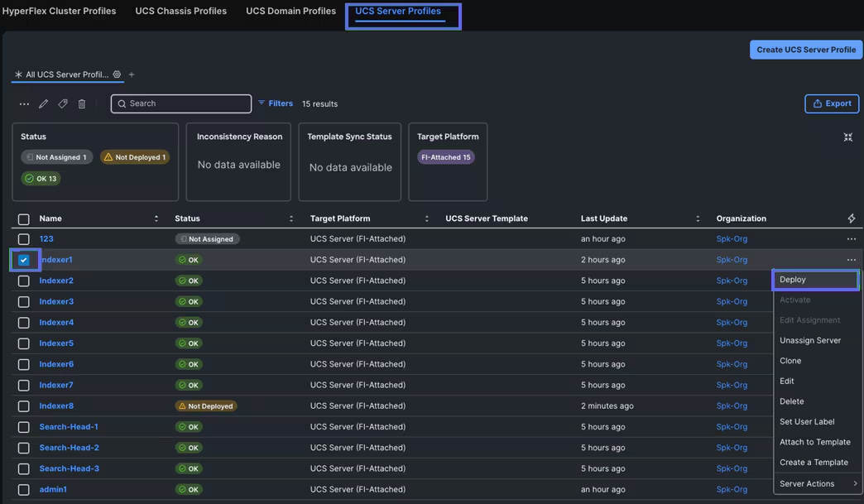Open the Search-Head-1 profile link

[69, 427]
